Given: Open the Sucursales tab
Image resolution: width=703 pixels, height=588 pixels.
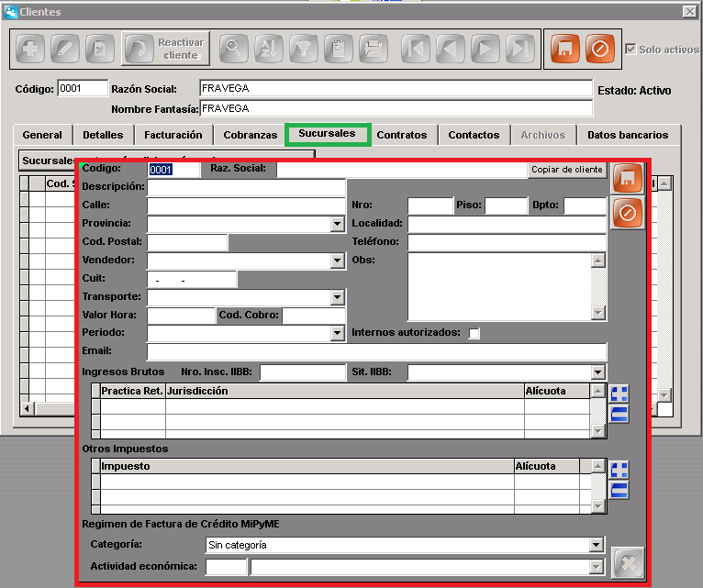Looking at the screenshot, I should coord(327,134).
